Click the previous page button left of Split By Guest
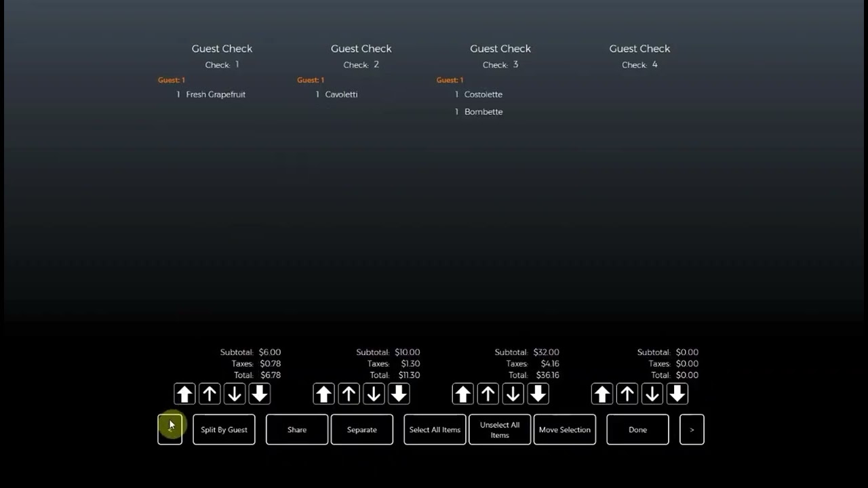The image size is (868, 488). coord(170,430)
